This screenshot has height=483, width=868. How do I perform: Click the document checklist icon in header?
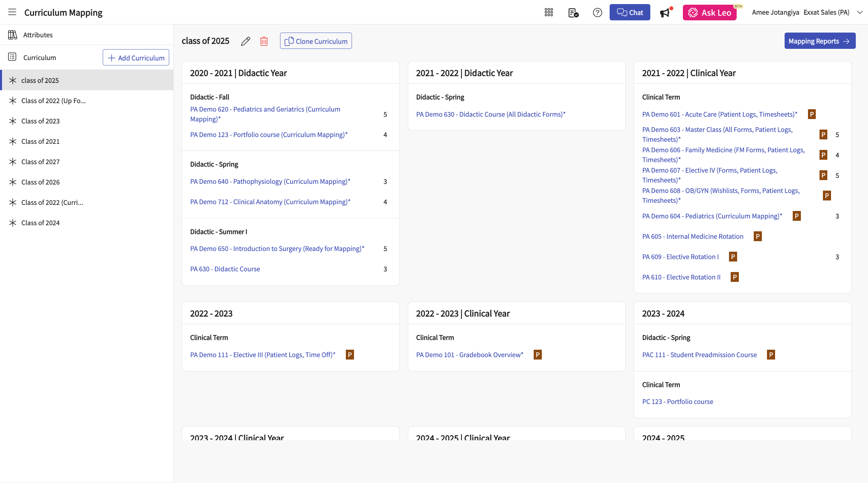pyautogui.click(x=573, y=13)
